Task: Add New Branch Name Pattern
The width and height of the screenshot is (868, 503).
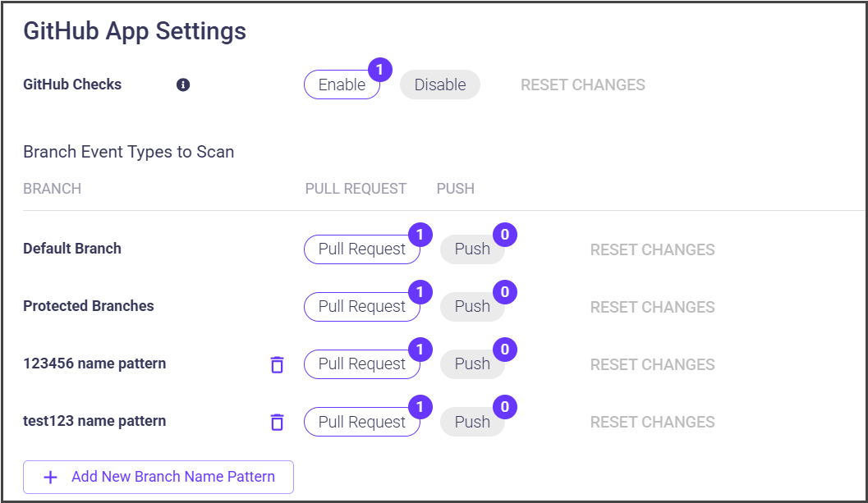Action: point(172,477)
